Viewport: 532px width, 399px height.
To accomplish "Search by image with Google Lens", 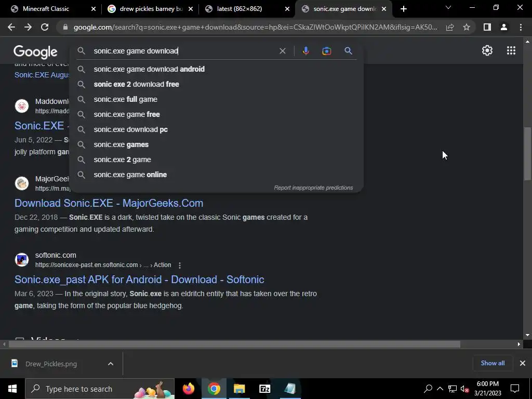I will [x=327, y=51].
